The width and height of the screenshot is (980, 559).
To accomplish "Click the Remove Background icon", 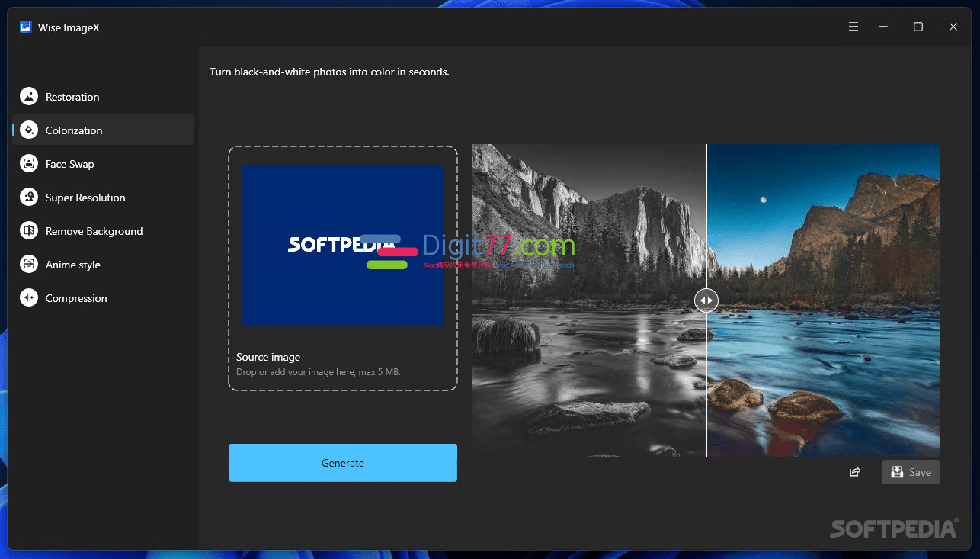I will [x=29, y=231].
